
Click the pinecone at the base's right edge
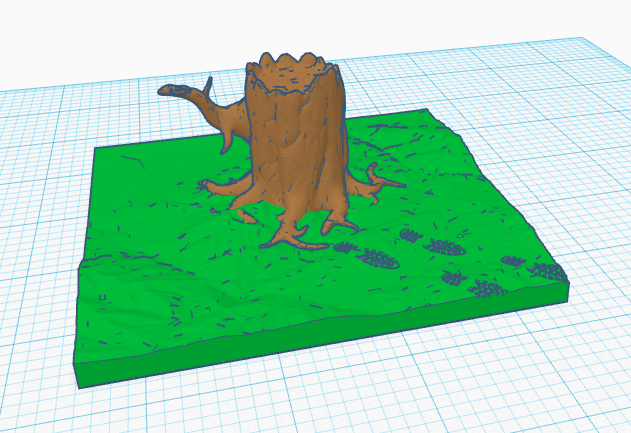[x=547, y=270]
